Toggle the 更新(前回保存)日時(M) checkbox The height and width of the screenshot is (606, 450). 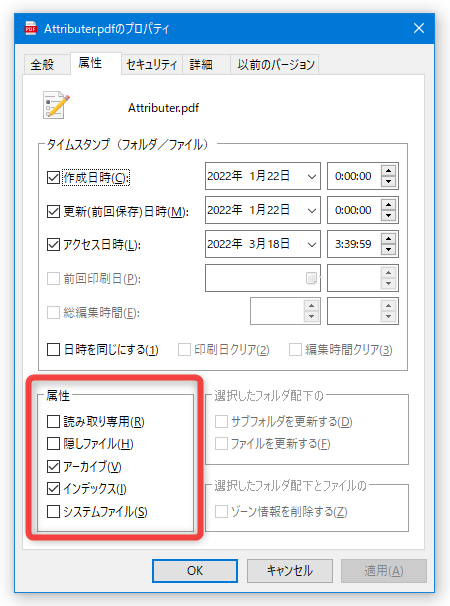[x=53, y=211]
